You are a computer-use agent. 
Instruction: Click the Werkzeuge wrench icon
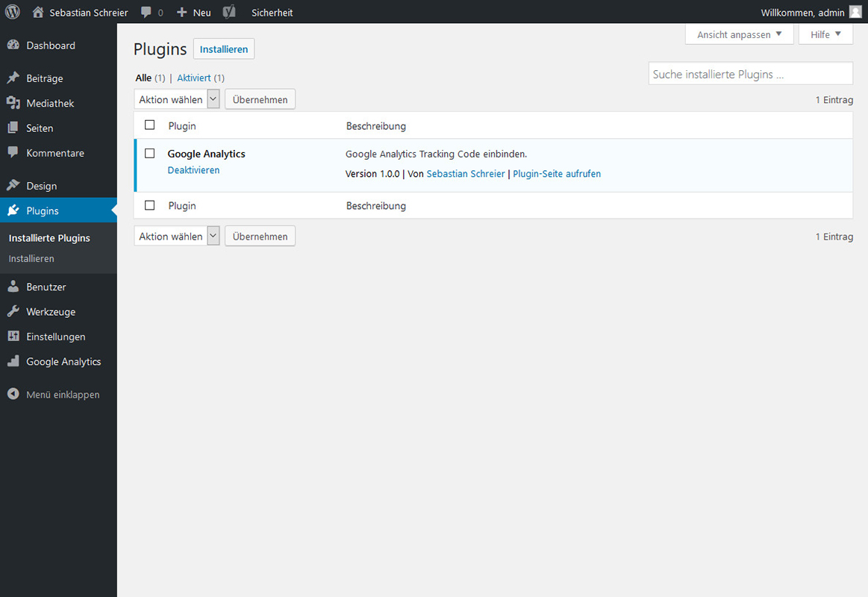pos(13,312)
